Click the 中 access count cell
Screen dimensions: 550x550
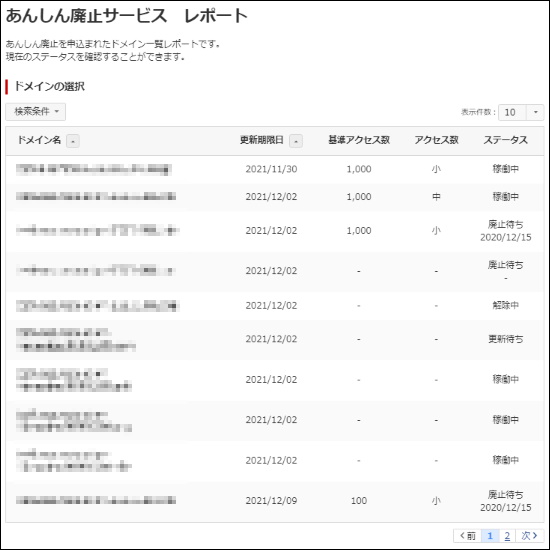coord(436,197)
